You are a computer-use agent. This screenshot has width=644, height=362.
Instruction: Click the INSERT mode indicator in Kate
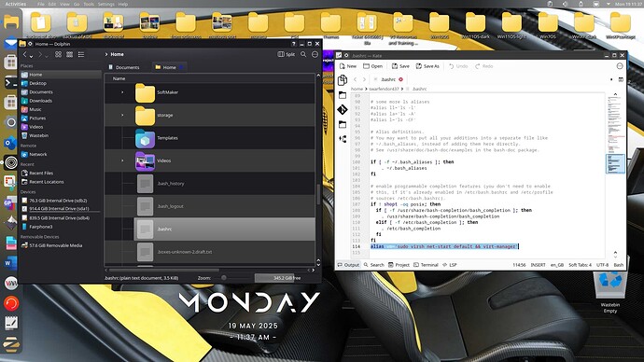[538, 265]
